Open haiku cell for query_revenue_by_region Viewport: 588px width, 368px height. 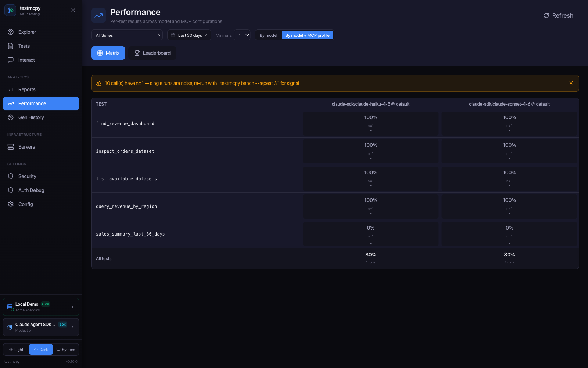click(371, 206)
